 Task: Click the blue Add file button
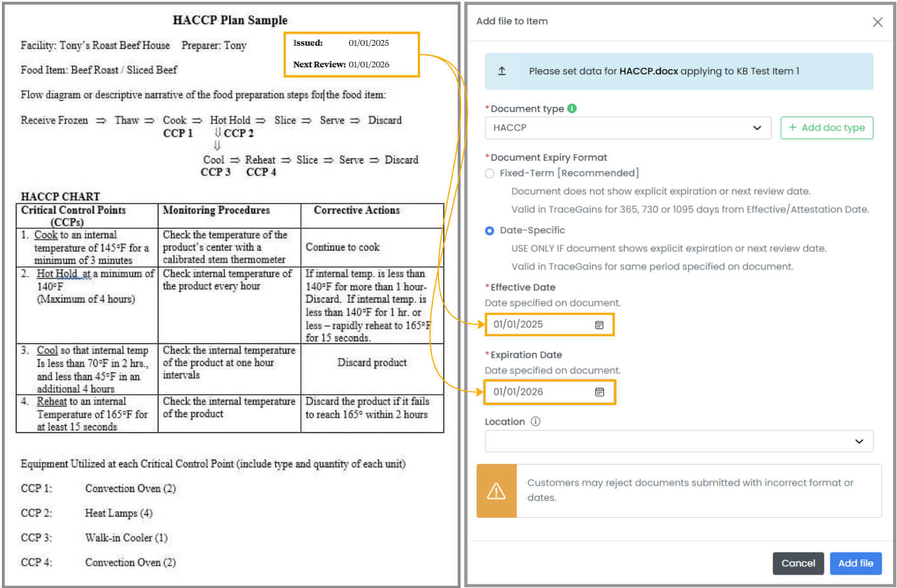(856, 563)
